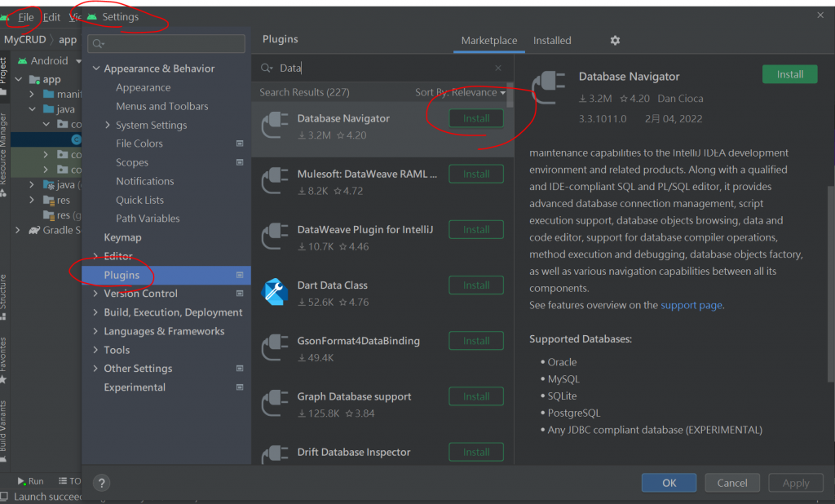Click the plugin search magnifier icon

[x=267, y=68]
